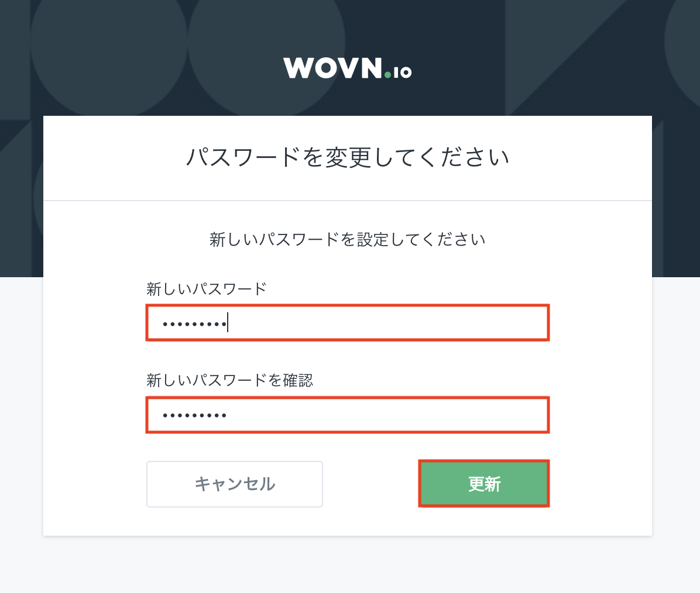Click the "io" part of the logo
Image resolution: width=700 pixels, height=593 pixels.
click(x=402, y=72)
